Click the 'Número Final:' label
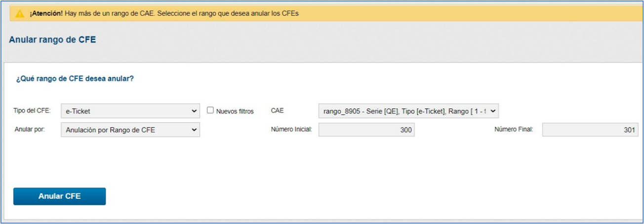The height and width of the screenshot is (224, 644). (x=514, y=130)
